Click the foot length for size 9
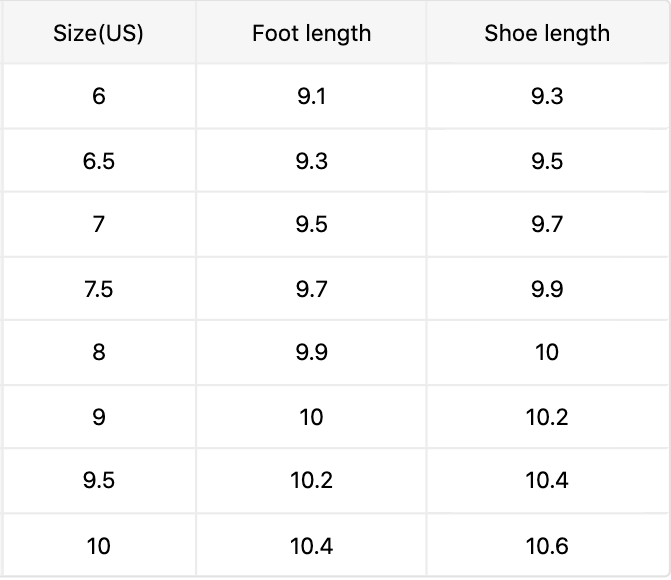The image size is (671, 580). tap(311, 417)
